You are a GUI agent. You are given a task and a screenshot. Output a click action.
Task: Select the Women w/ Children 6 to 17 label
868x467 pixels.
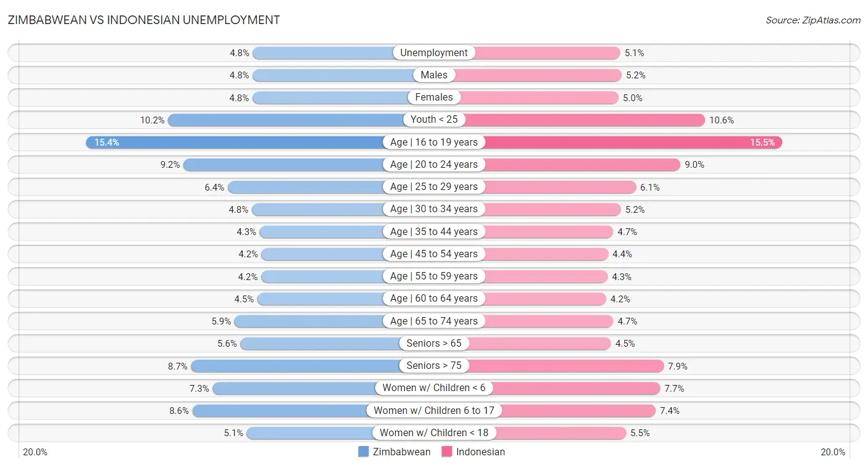pos(434,410)
